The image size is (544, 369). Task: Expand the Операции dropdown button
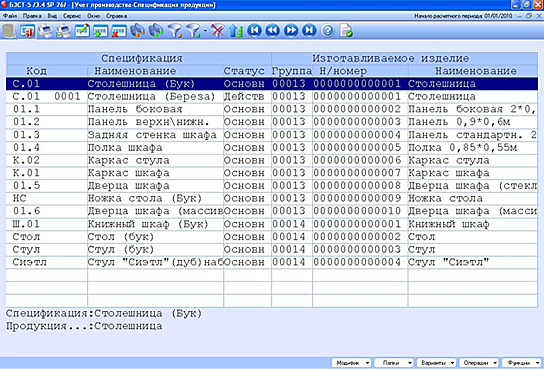coord(479,363)
